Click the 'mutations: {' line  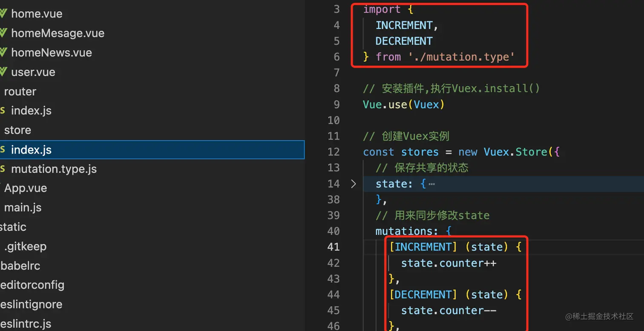[x=413, y=231]
